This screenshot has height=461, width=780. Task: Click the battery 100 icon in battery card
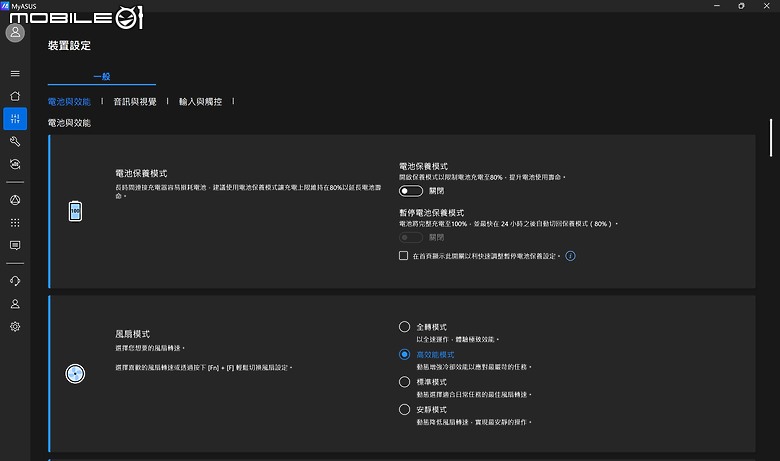pyautogui.click(x=75, y=211)
